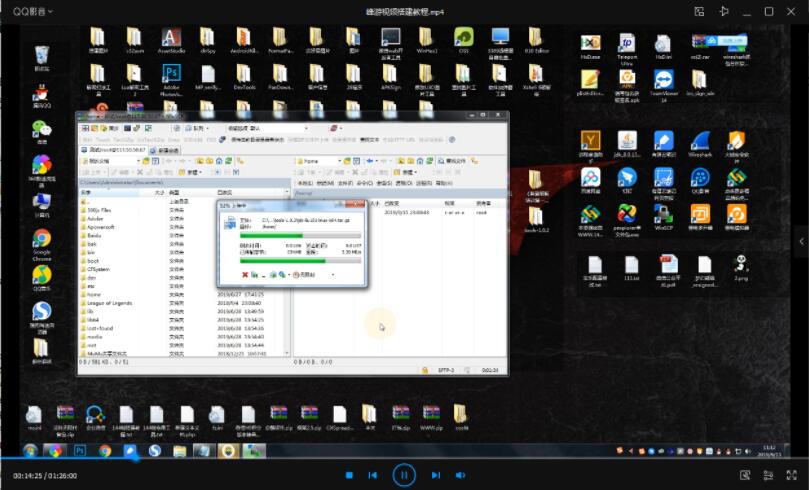Open the 本地(L) menu in WinSCP
Screen dimensions: 809x490
(x=305, y=183)
